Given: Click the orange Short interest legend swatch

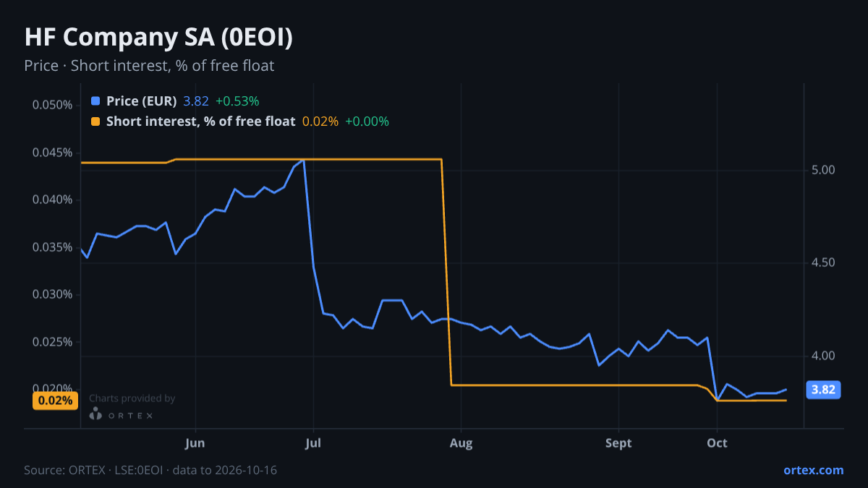Looking at the screenshot, I should 95,121.
